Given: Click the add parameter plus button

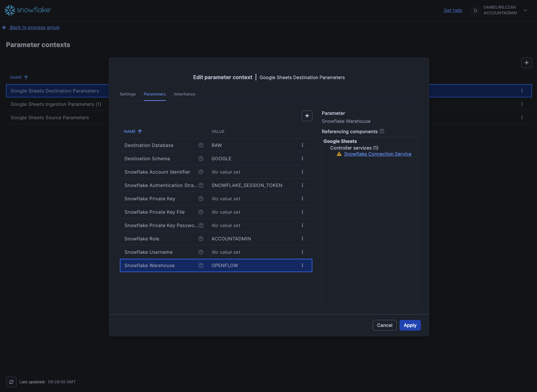Looking at the screenshot, I should (307, 116).
